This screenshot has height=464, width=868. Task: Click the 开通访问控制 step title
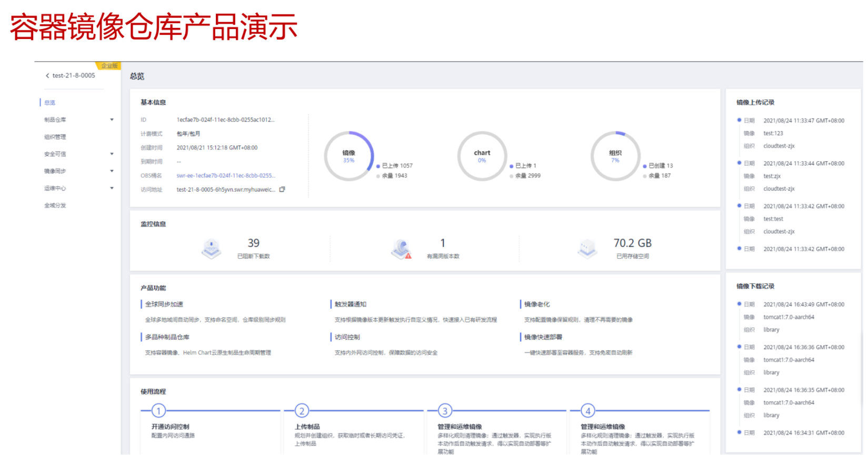tap(171, 427)
